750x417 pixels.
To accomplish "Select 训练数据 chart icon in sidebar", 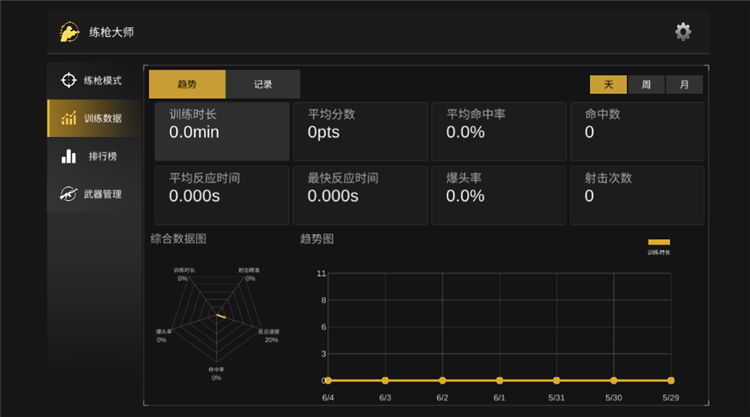I will (69, 118).
